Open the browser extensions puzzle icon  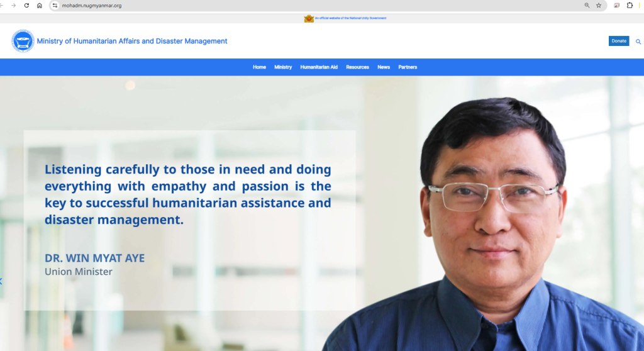tap(630, 5)
